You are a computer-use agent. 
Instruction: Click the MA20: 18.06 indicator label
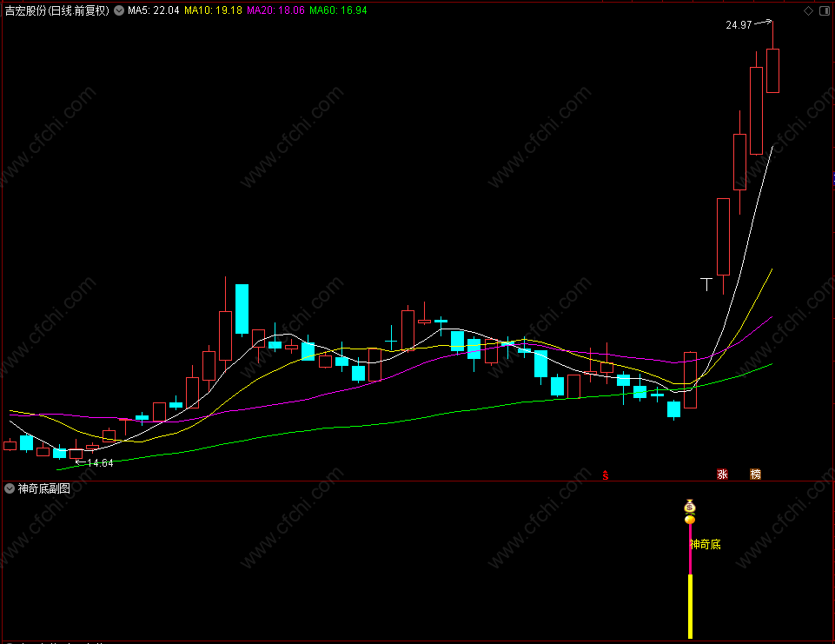tap(275, 10)
